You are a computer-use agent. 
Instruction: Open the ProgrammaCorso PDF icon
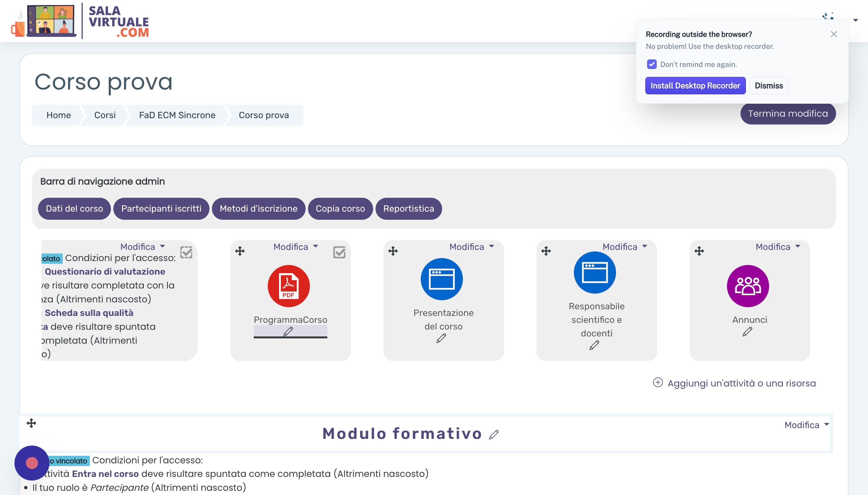click(x=288, y=286)
